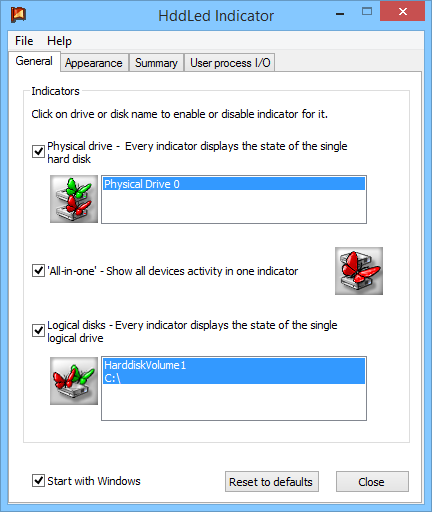The image size is (432, 512).
Task: Open the Help menu
Action: (59, 41)
